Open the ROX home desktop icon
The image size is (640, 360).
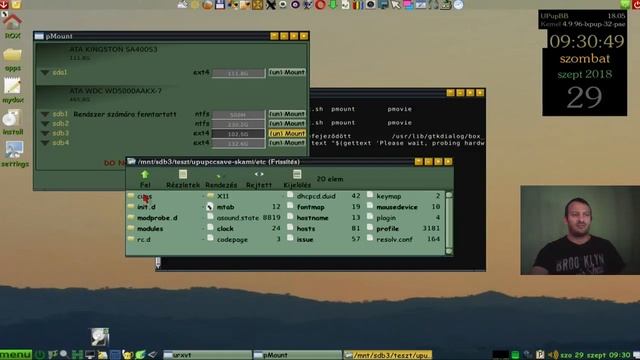(x=12, y=25)
